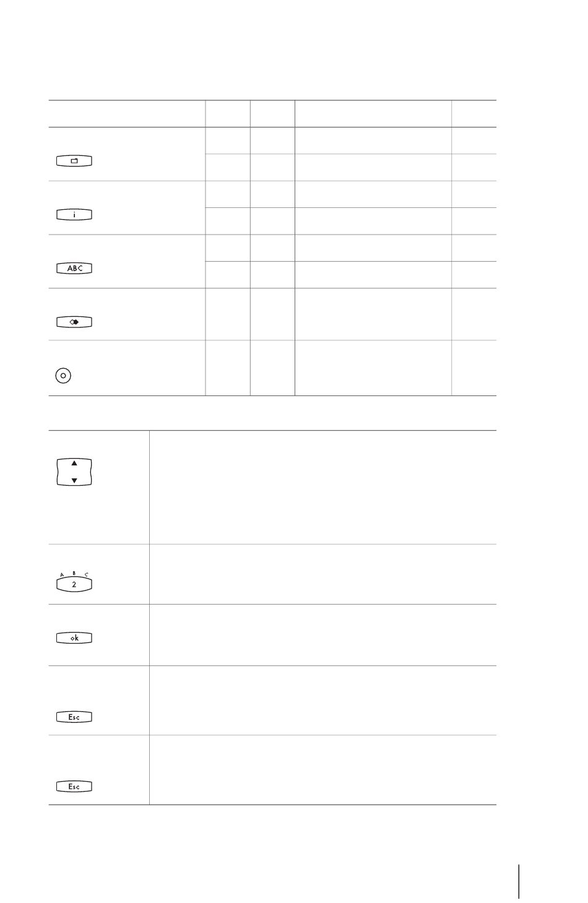Click the Esc key icon in the second-to-last row
This screenshot has height=903, width=588.
(x=74, y=717)
